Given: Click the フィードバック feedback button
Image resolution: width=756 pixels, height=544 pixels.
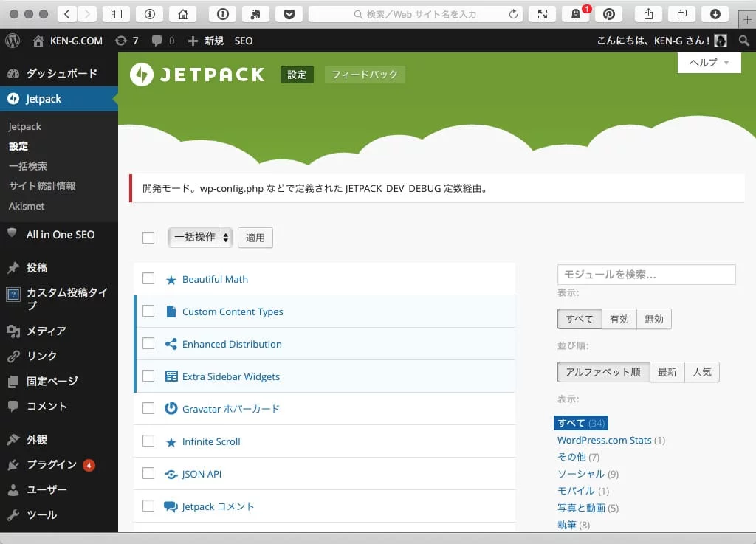Looking at the screenshot, I should tap(365, 75).
